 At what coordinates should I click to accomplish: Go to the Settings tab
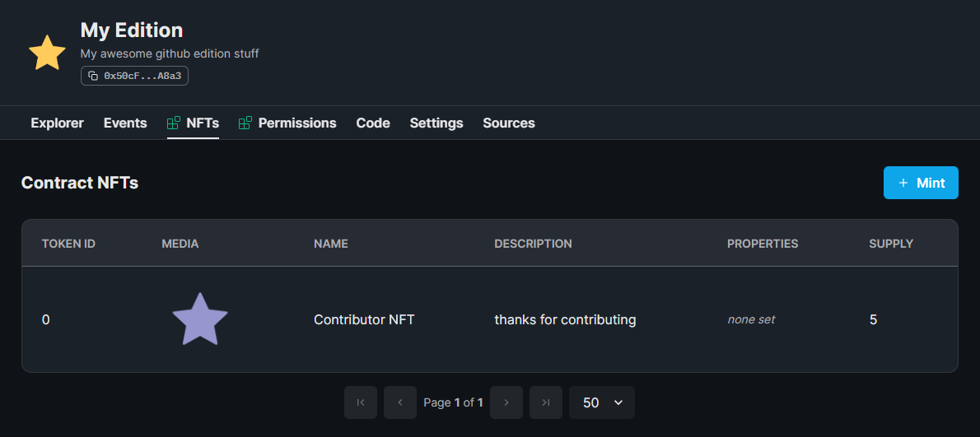[436, 123]
